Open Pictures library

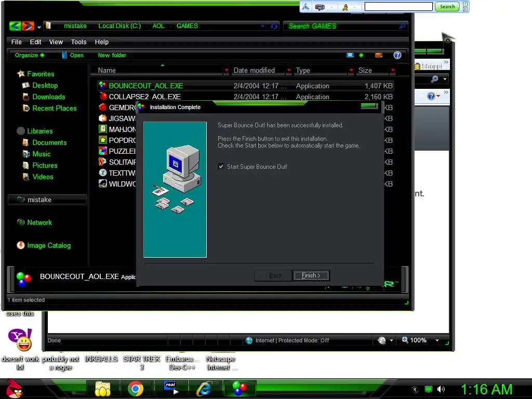pos(39,165)
